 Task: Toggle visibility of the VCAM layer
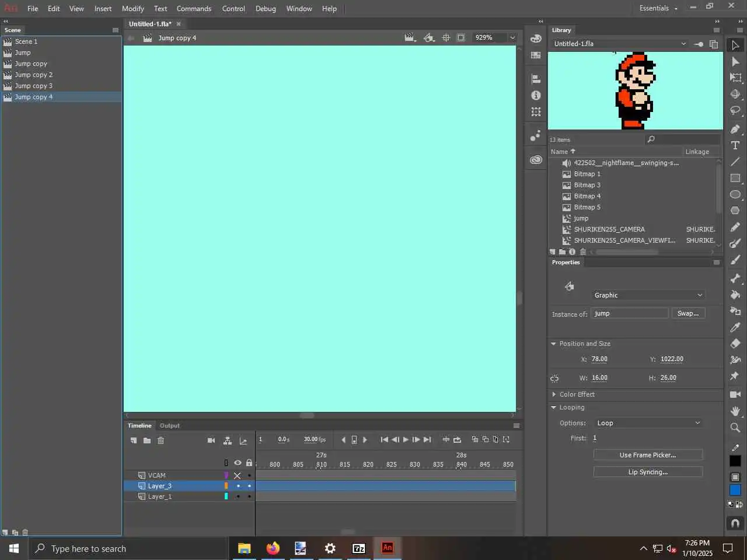click(x=238, y=475)
